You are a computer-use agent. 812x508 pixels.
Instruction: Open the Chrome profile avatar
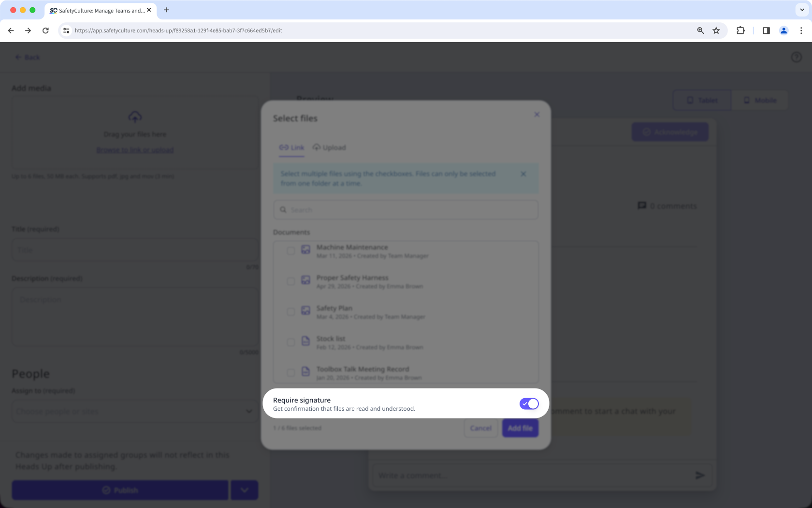coord(783,30)
